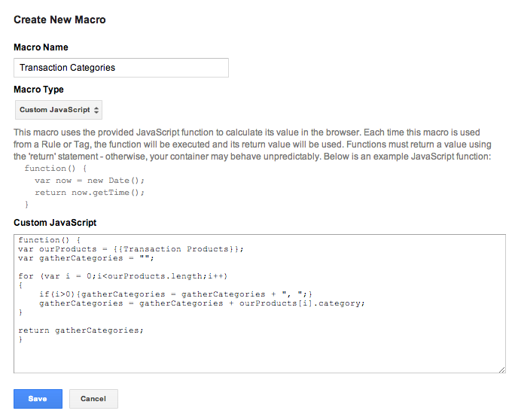Cancel creating the new macro
The height and width of the screenshot is (420, 515).
coord(93,399)
